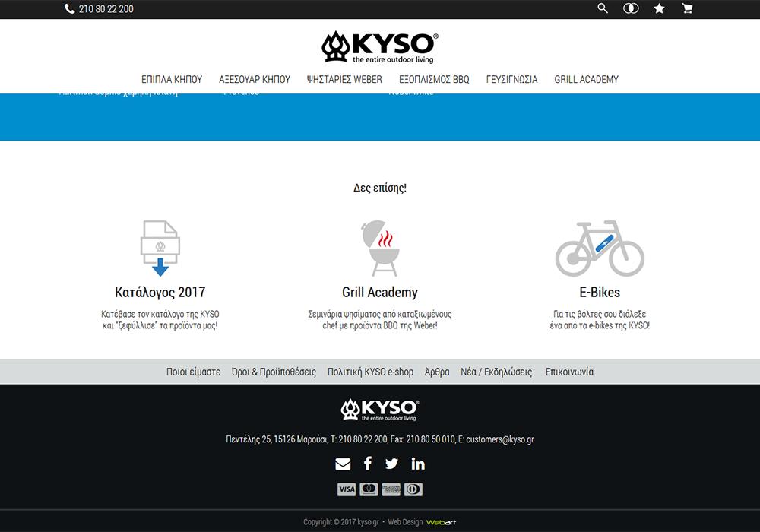The width and height of the screenshot is (760, 532).
Task: Open Ποιοι είμαστε footer link
Action: (193, 372)
